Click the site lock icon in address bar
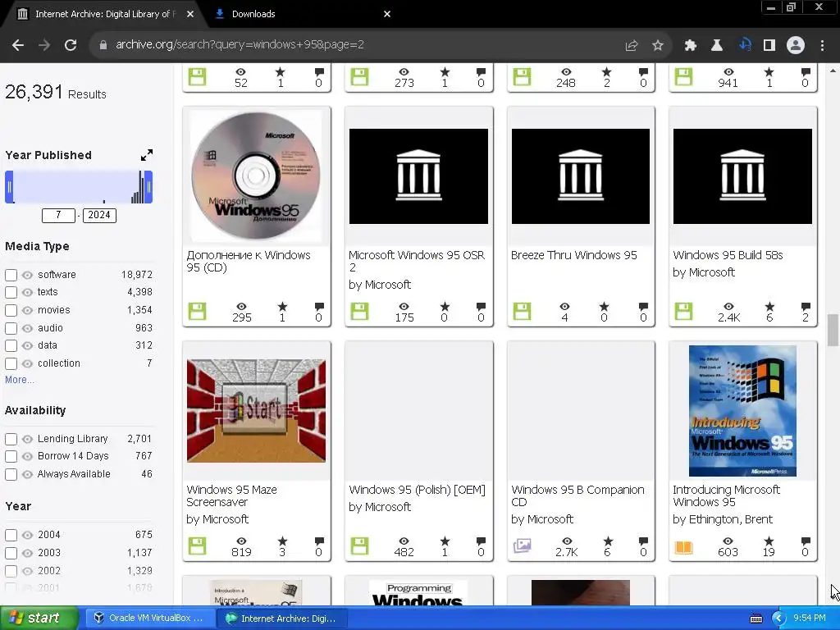840x630 pixels. pyautogui.click(x=103, y=45)
